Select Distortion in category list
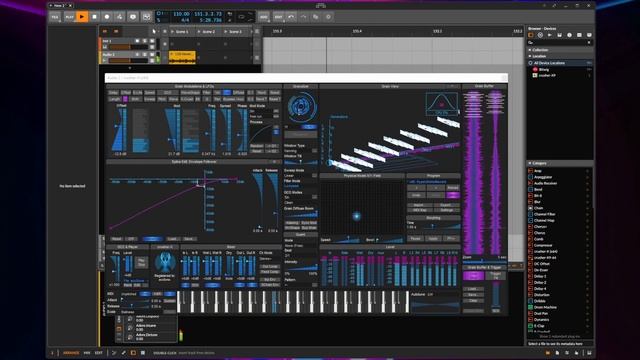 tap(542, 295)
